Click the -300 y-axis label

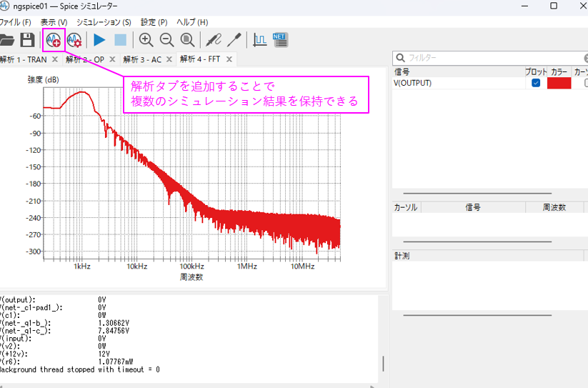[33, 252]
